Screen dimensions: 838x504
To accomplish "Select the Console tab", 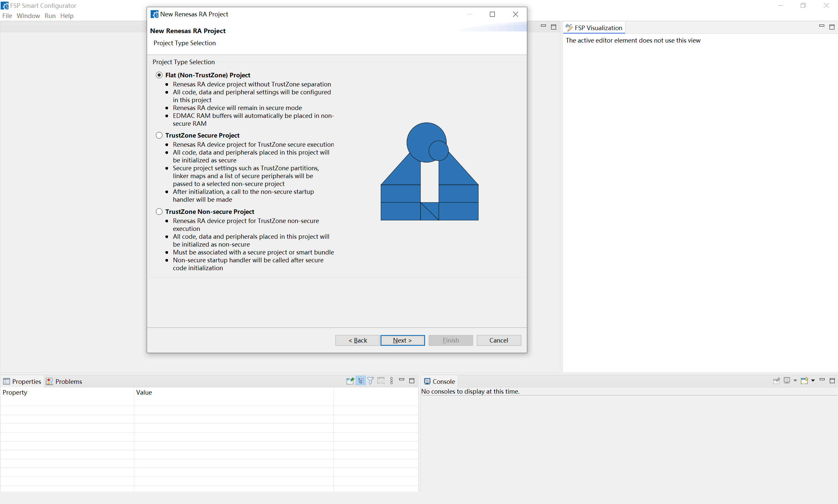I will 439,382.
